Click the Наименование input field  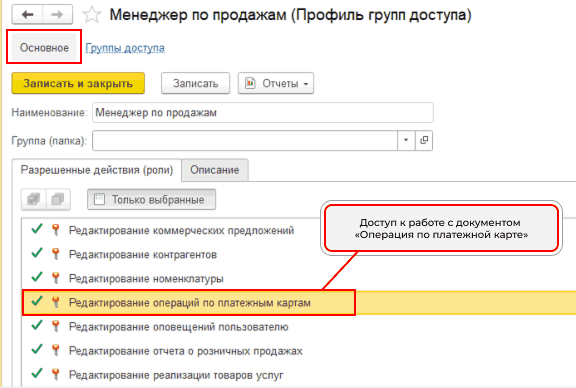(x=263, y=112)
